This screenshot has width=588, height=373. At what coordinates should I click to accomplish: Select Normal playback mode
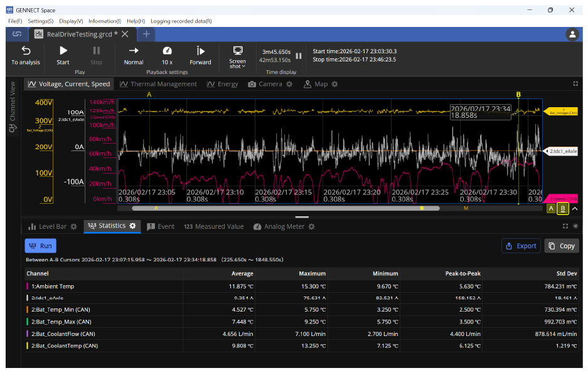(134, 55)
